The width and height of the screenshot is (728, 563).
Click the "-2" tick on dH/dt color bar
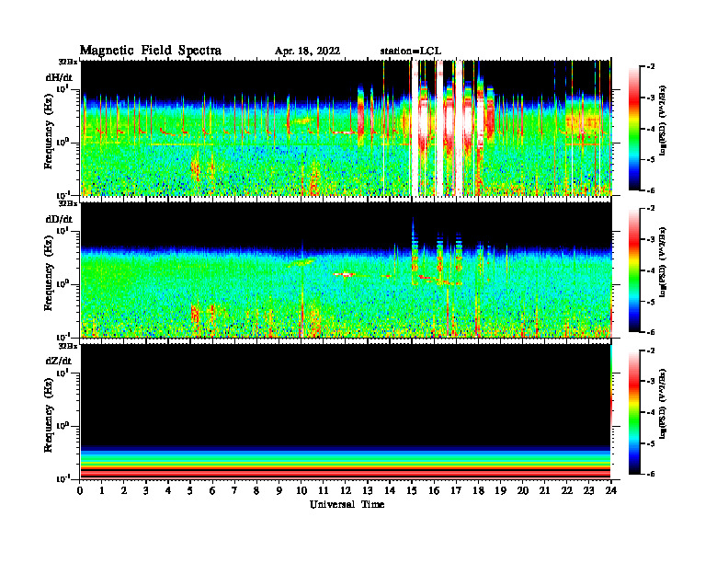[651, 67]
